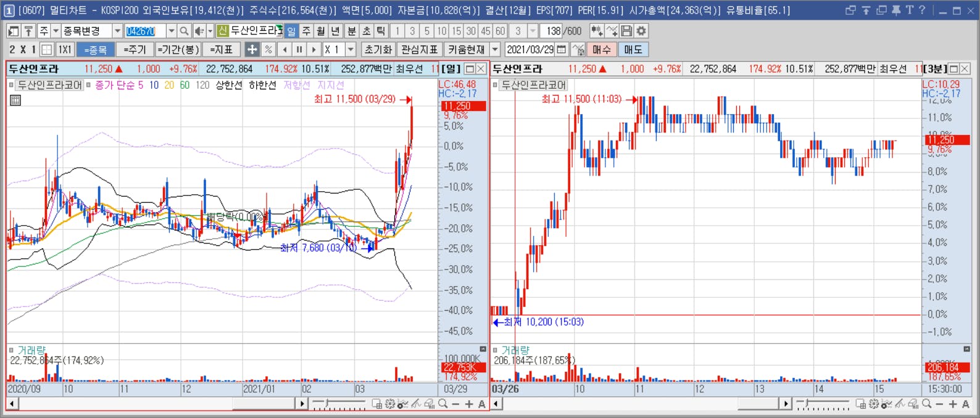Click left chart horizontal scrollbar thumb

click(x=264, y=404)
